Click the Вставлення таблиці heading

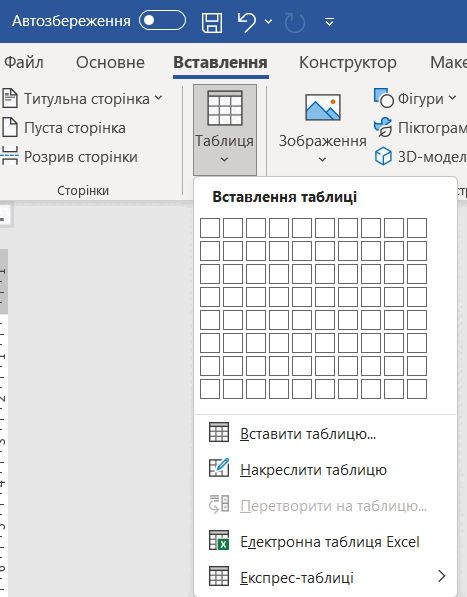(x=284, y=197)
